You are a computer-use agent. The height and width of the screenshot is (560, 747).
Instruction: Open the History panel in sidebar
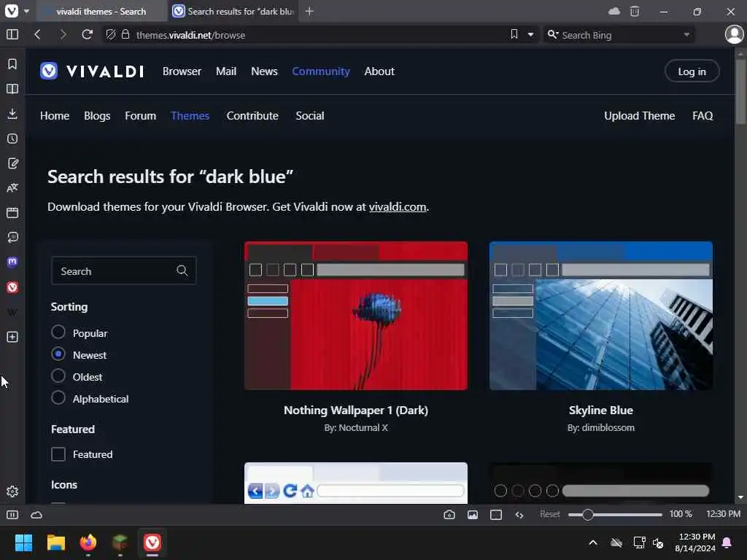tap(12, 139)
